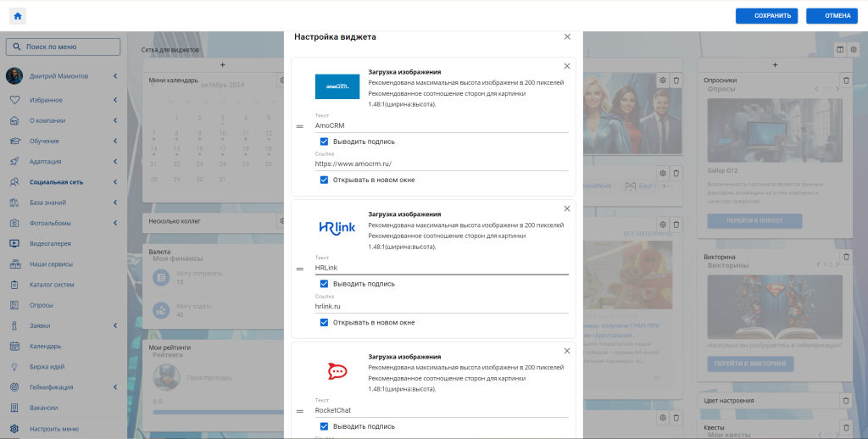Screen dimensions: 868x439
Task: Remove the AmoCRM entry with its X icon
Action: click(x=567, y=66)
